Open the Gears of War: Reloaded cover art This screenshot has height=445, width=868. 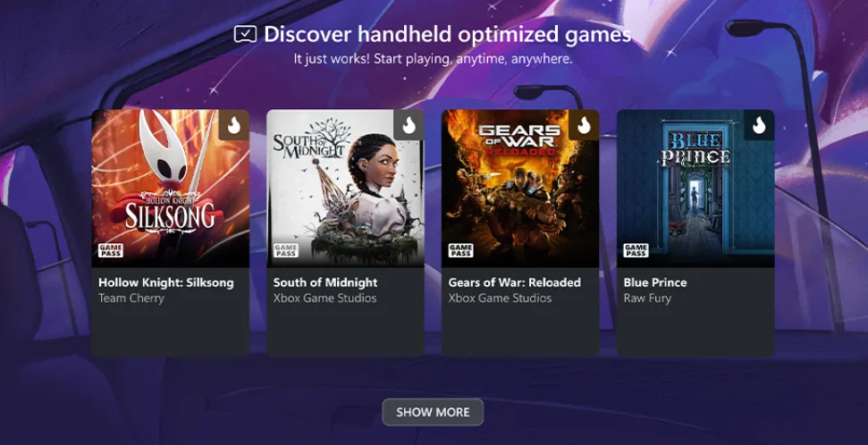coord(520,189)
